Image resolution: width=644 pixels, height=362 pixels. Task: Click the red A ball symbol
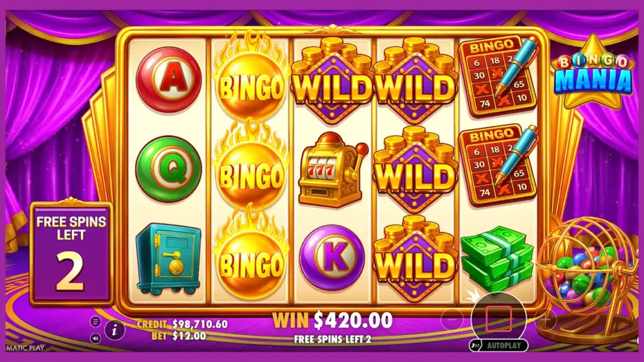point(169,80)
